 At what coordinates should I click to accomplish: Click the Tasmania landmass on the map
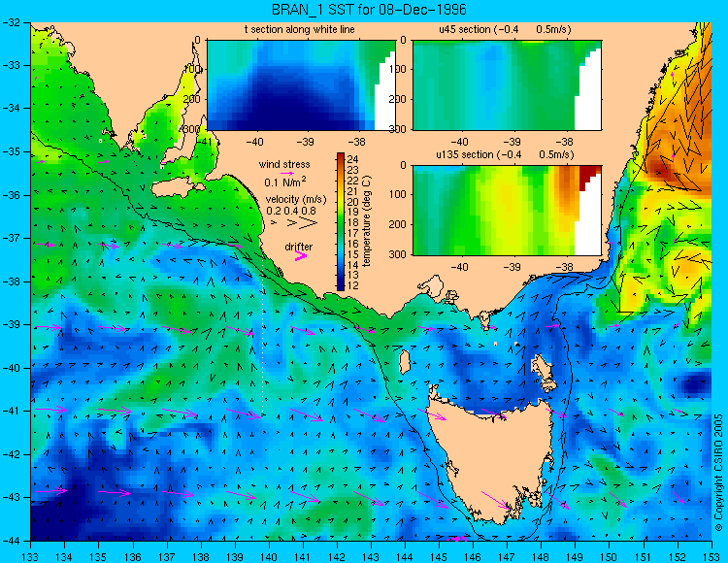tap(490, 457)
